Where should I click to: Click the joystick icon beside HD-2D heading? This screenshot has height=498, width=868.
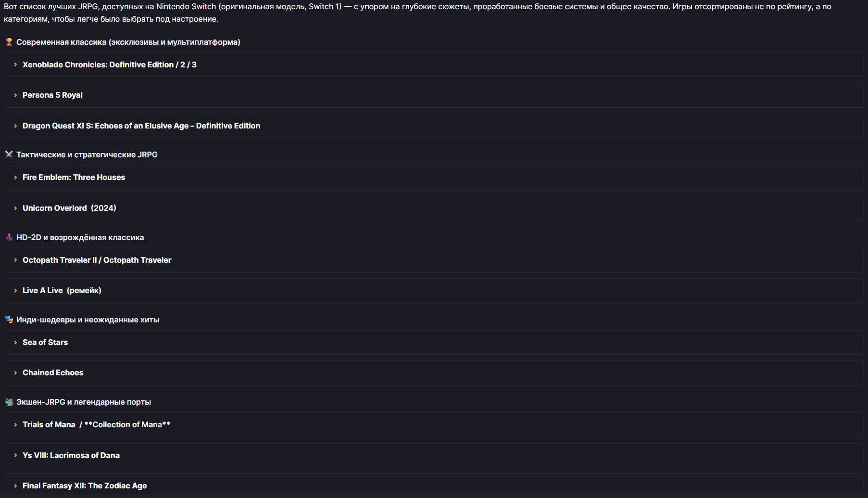click(x=9, y=237)
